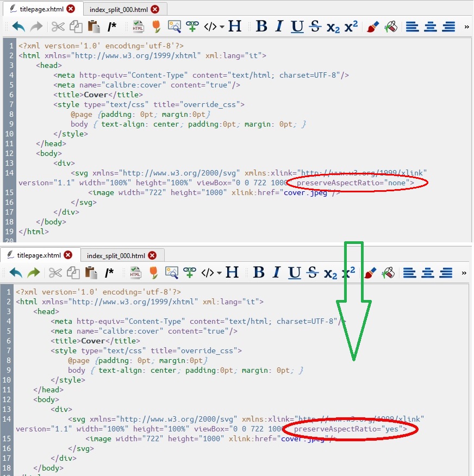Screen dimensions: 474x476
Task: Apply strikethrough in top editor toolbar
Action: [x=315, y=26]
